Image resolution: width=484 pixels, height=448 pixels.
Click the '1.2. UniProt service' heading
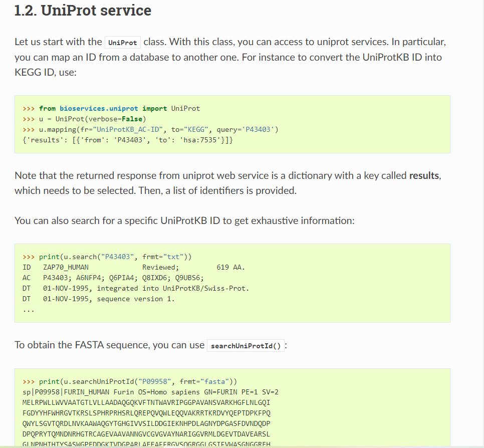83,10
